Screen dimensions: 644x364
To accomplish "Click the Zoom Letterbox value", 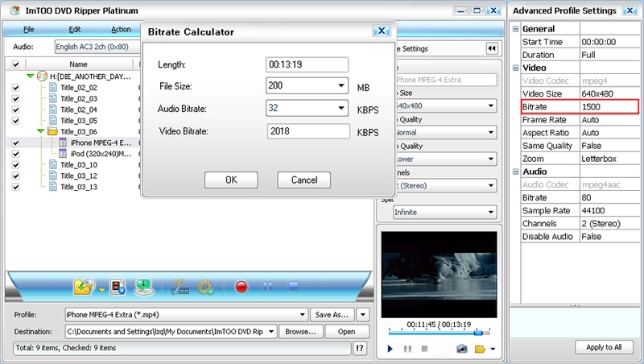I will [609, 159].
